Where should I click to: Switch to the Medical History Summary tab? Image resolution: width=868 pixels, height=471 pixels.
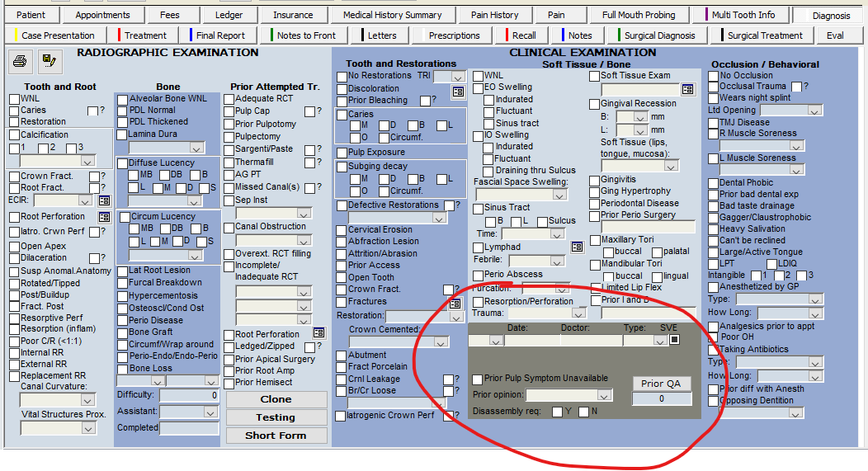tap(392, 15)
